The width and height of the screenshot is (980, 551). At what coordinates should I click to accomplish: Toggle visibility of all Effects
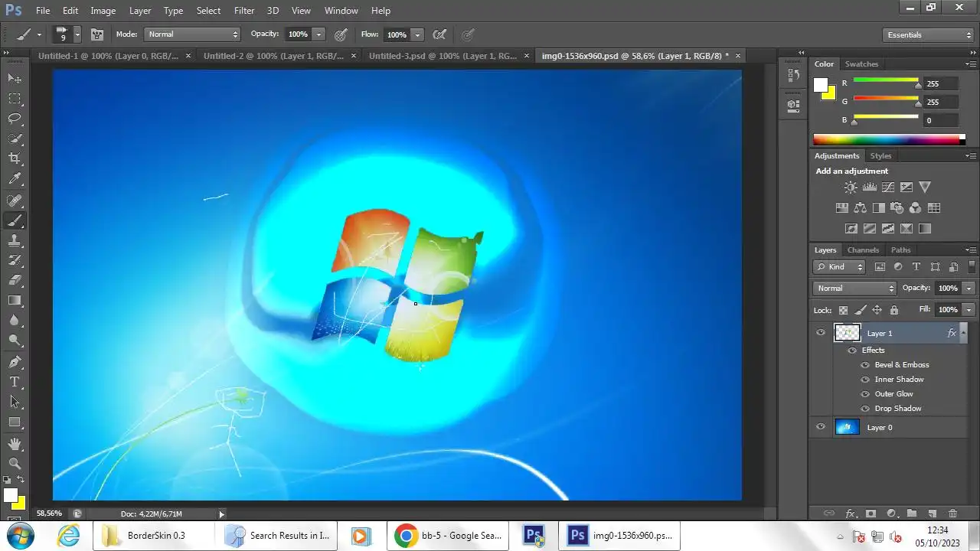click(852, 350)
